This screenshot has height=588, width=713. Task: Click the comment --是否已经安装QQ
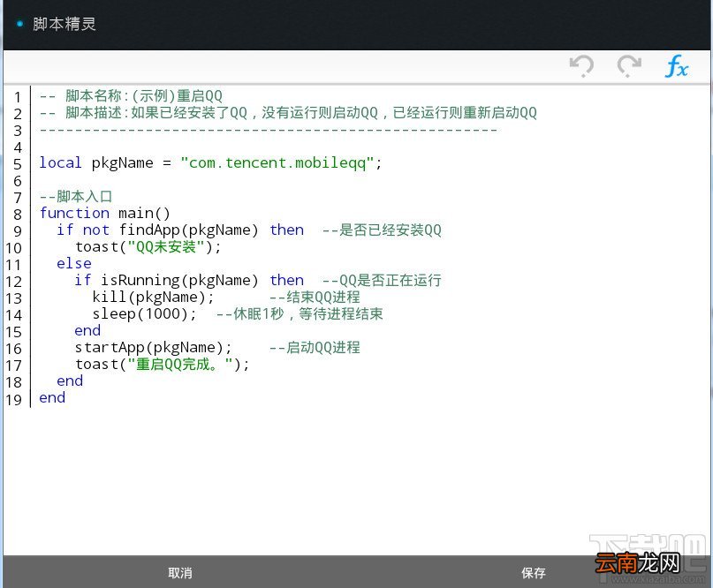pos(382,230)
